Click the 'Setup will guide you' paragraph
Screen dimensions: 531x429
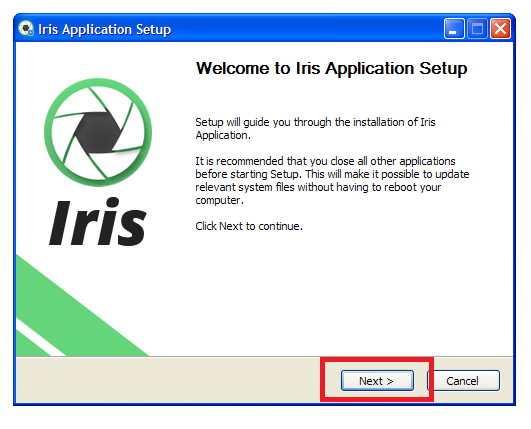coord(315,128)
